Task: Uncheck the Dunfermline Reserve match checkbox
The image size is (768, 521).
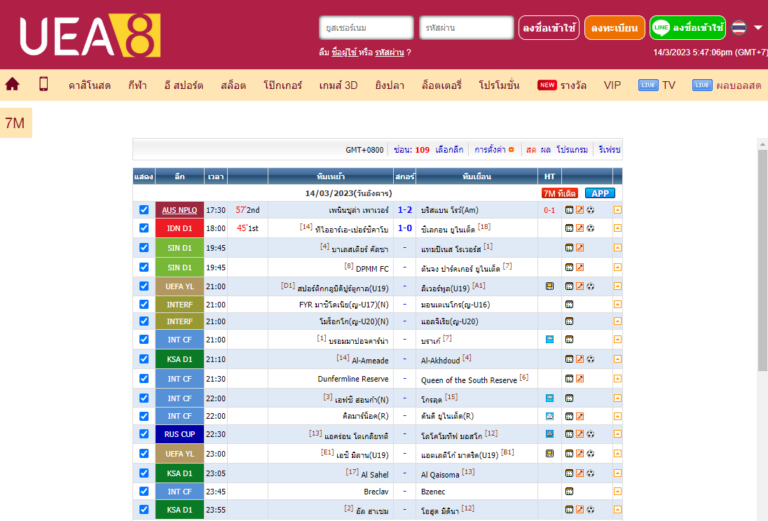Action: (x=144, y=378)
